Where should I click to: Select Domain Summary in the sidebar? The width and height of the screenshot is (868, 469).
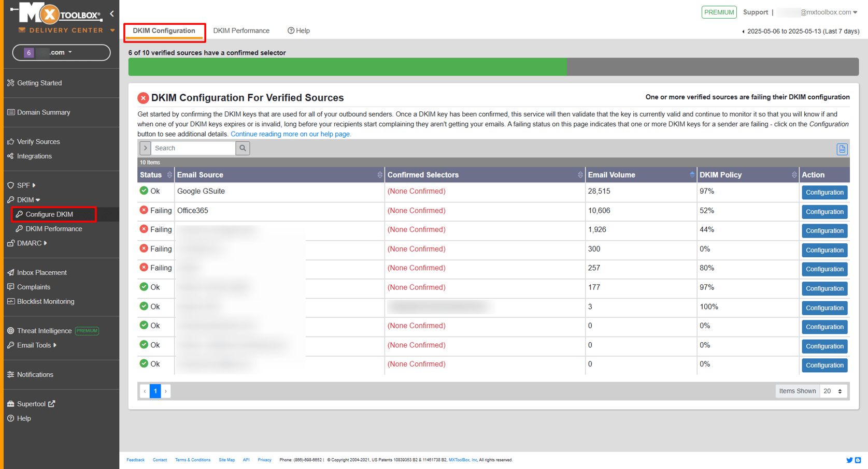[44, 112]
